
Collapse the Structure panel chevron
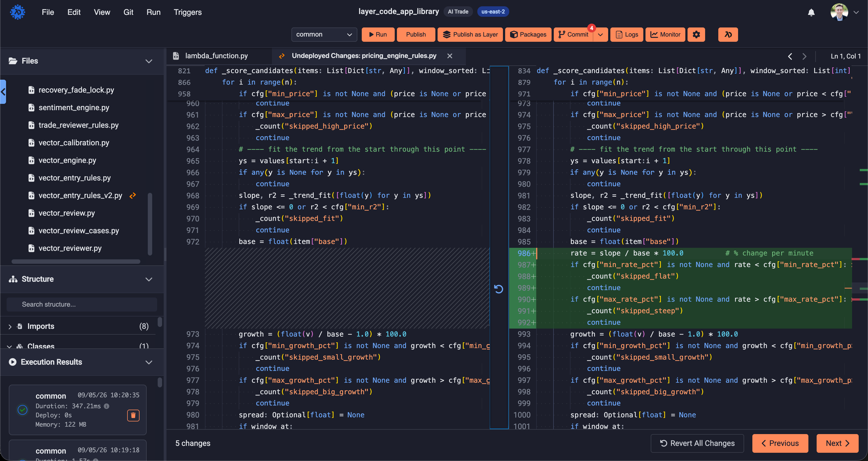pos(149,279)
